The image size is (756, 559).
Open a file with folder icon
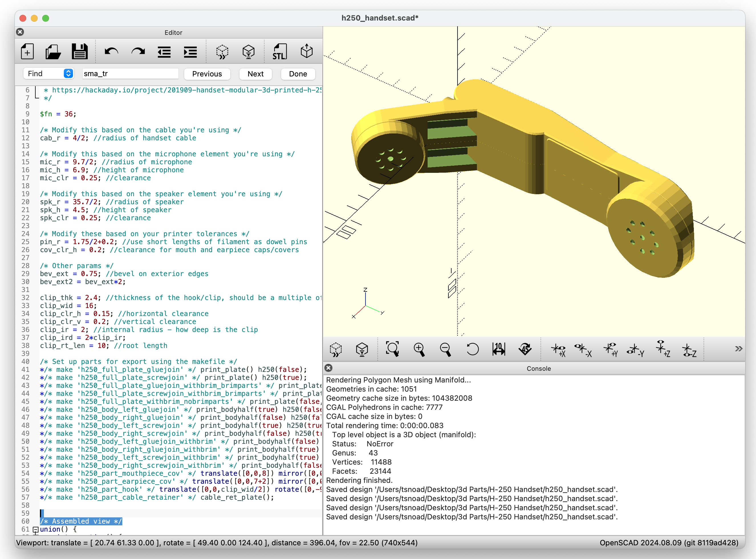53,52
